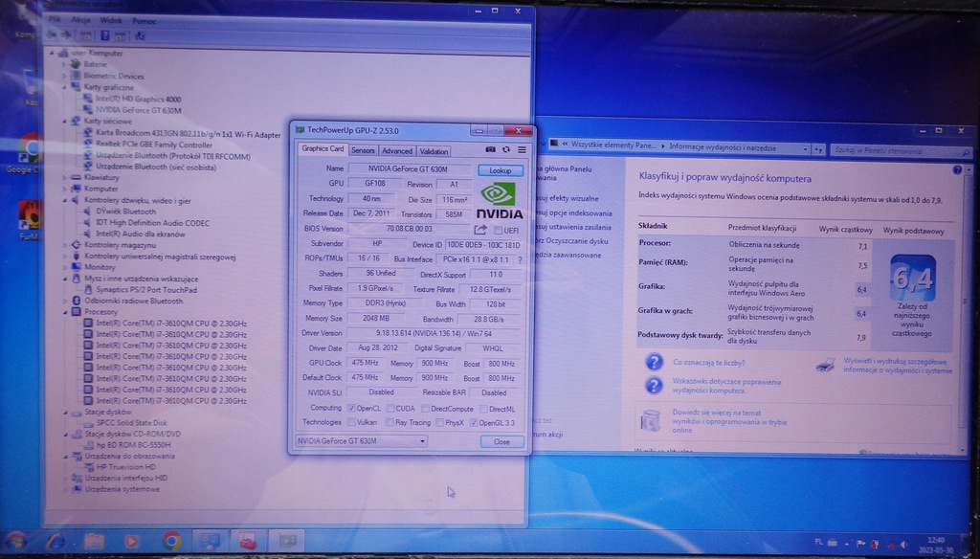980x559 pixels.
Task: Click 'Wyświetl i wydrukuj szczegółowe informacje' link
Action: coord(898,366)
